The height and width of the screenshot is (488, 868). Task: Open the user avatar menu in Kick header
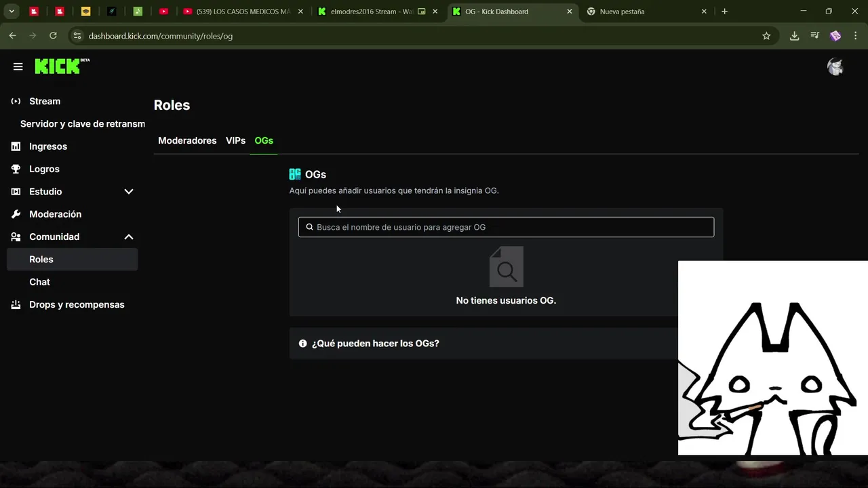tap(835, 66)
